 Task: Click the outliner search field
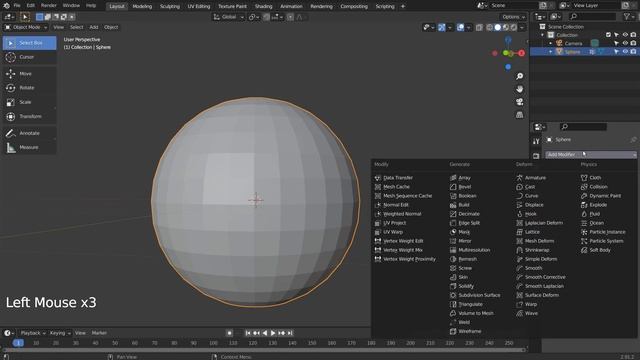pyautogui.click(x=593, y=16)
